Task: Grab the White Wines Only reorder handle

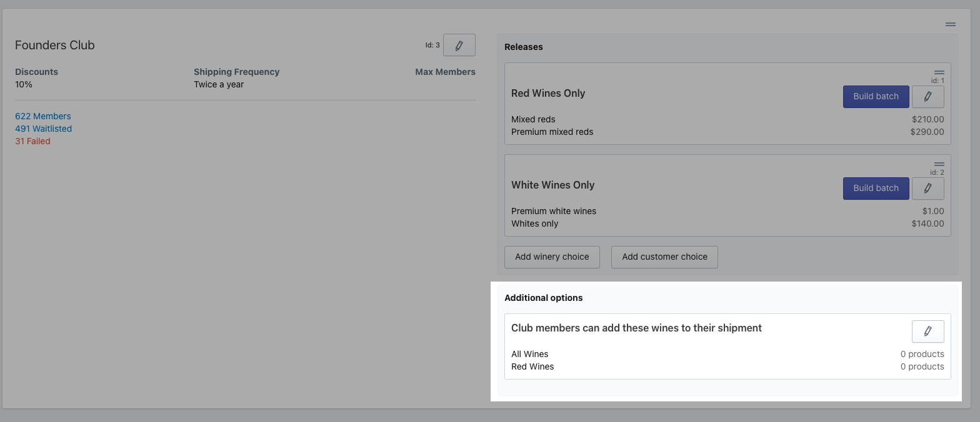Action: point(939,164)
